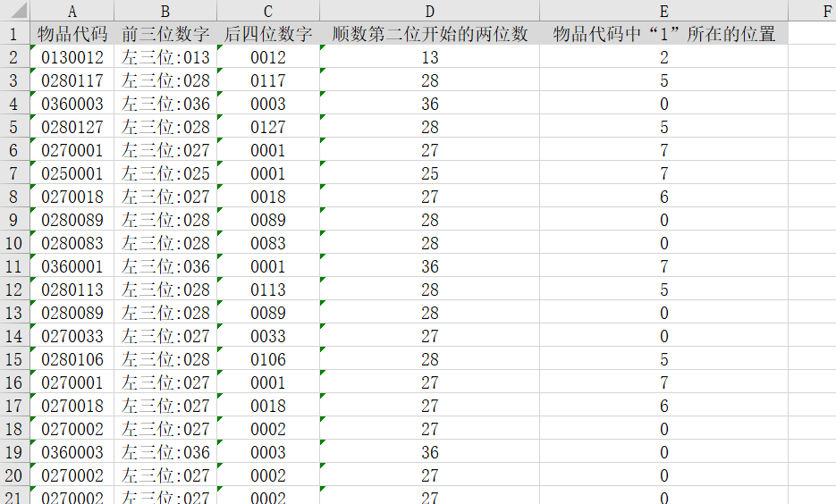
Task: Click cell 0 in column E row 14
Action: 663,336
